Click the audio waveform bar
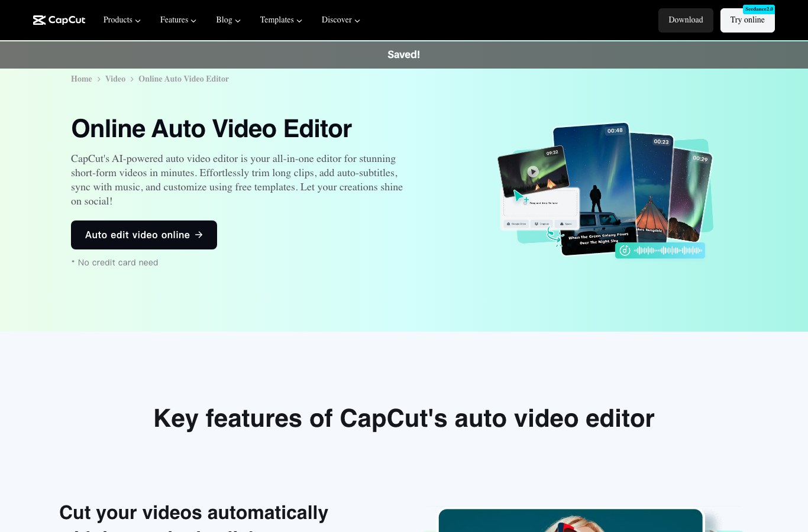 tap(660, 251)
